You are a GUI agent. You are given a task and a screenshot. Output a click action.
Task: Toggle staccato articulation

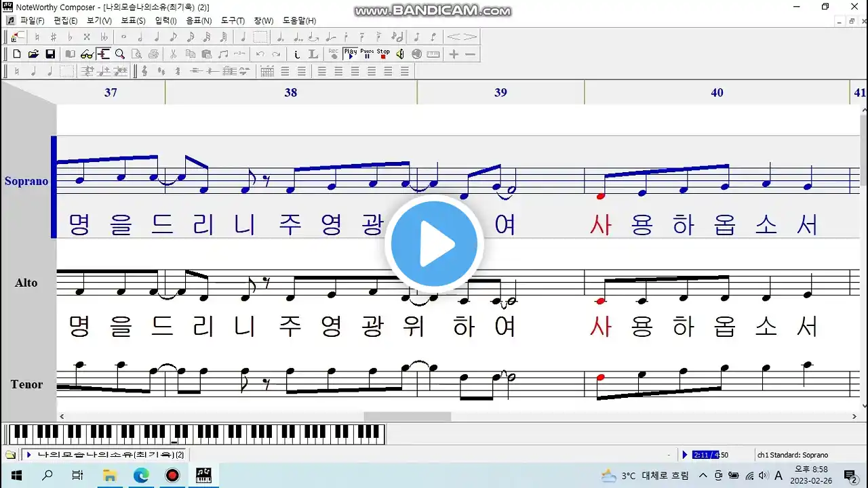point(347,37)
